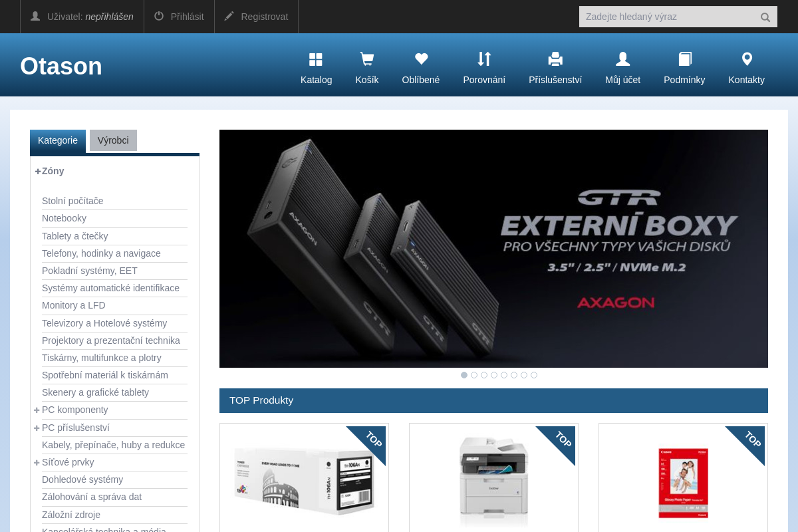Click the TOP Produkty section heading
798x532 pixels.
pos(261,400)
